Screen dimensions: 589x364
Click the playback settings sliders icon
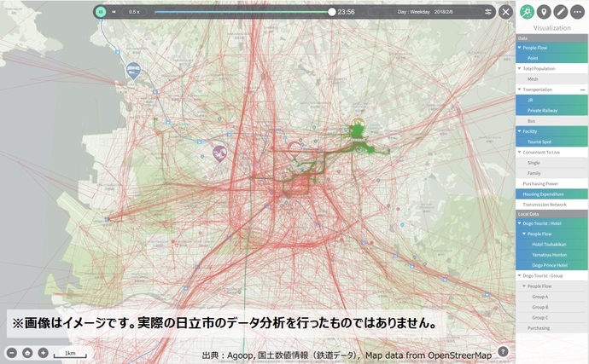[488, 12]
